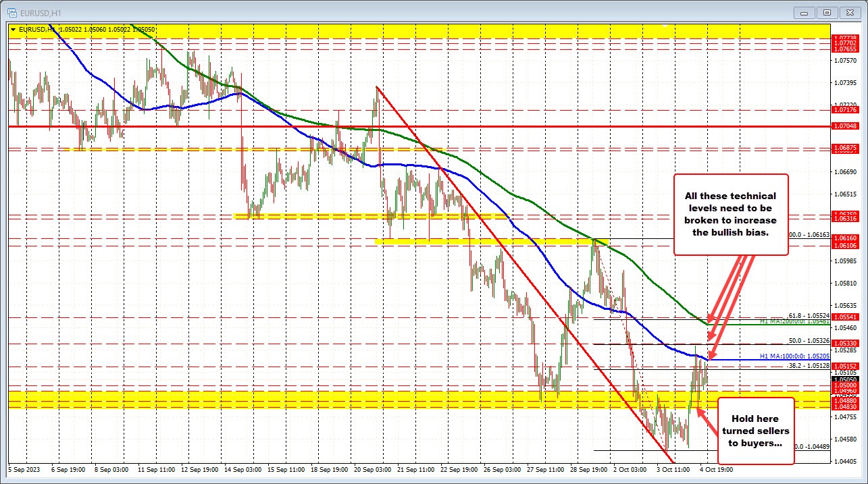868x484 pixels.
Task: Select the 1.06875 red price label
Action: click(x=845, y=148)
